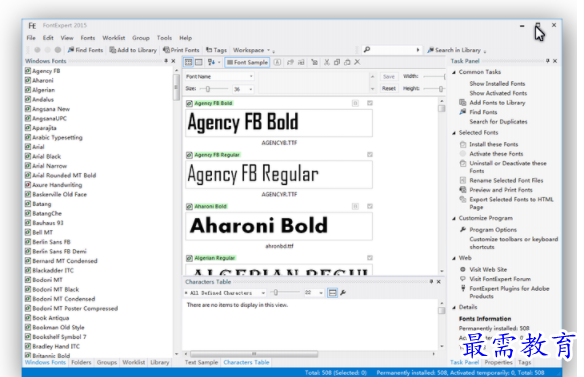Screen dimensions: 584x377
Task: Pin the Windows Fonts panel
Action: click(x=166, y=61)
